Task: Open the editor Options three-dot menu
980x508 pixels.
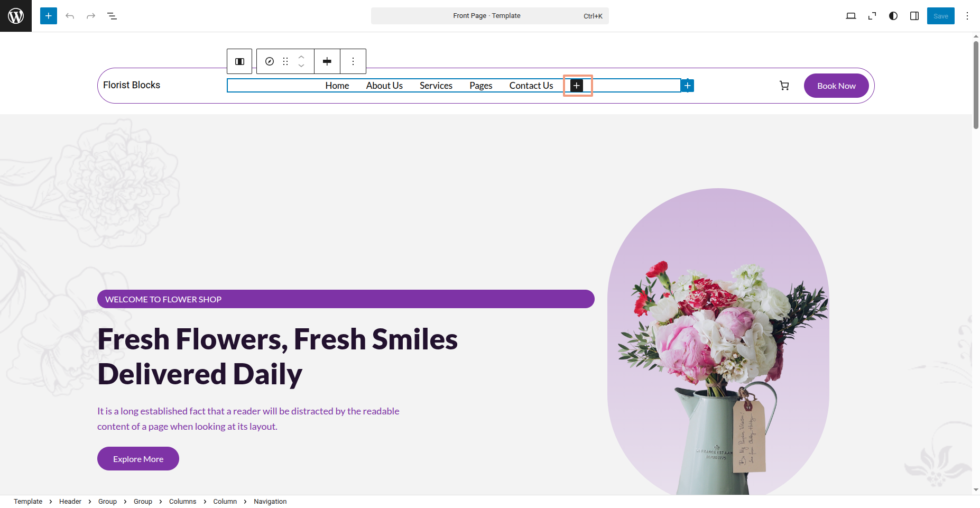Action: [x=967, y=16]
